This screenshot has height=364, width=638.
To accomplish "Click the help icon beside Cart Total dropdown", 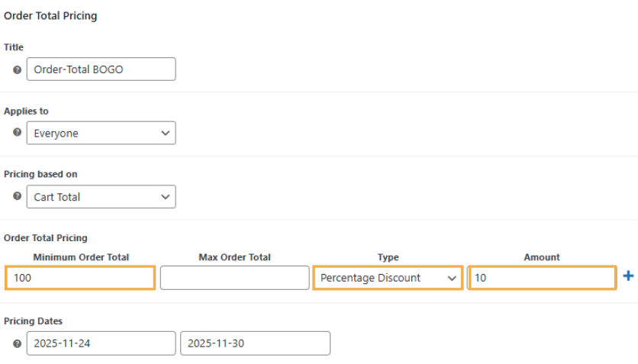I will click(x=18, y=196).
